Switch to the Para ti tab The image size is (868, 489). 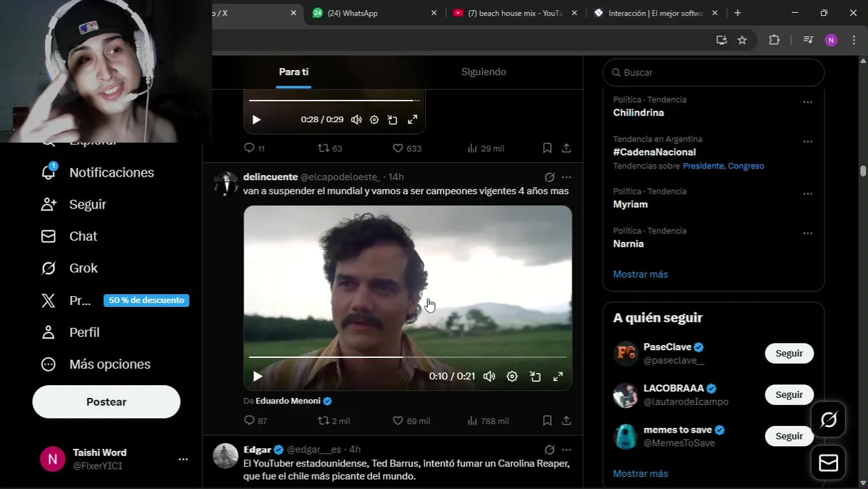(x=293, y=72)
